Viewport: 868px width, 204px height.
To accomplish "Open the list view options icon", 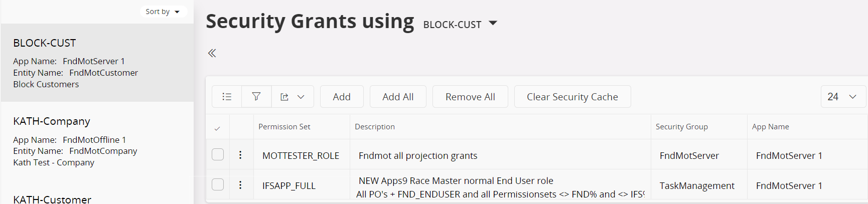I will tap(227, 97).
